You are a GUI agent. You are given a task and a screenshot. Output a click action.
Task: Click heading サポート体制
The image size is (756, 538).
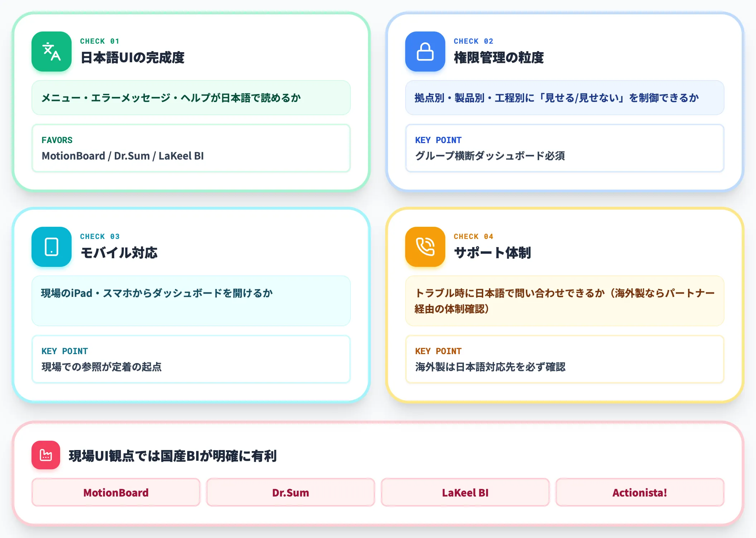pos(493,253)
